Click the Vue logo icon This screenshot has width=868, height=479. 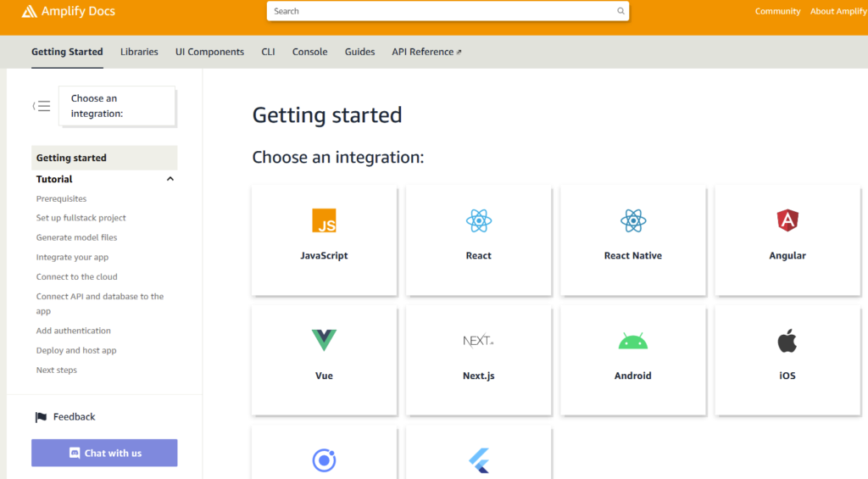[x=325, y=340]
